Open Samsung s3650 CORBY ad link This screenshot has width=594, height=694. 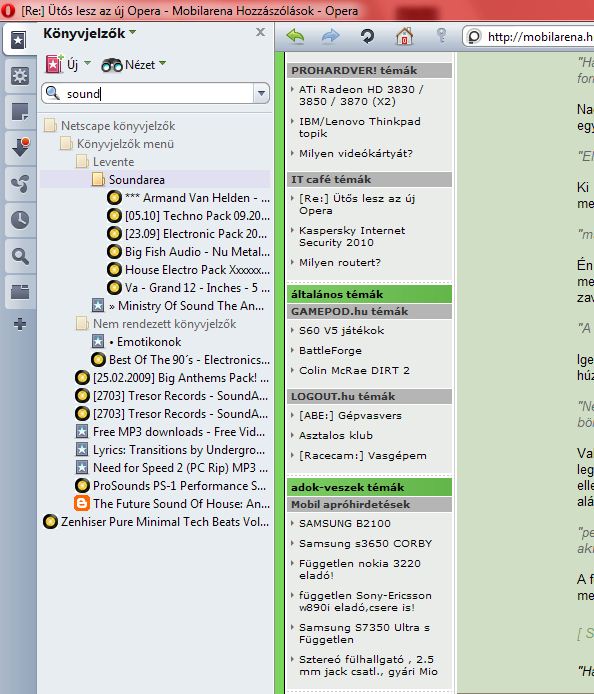[365, 544]
